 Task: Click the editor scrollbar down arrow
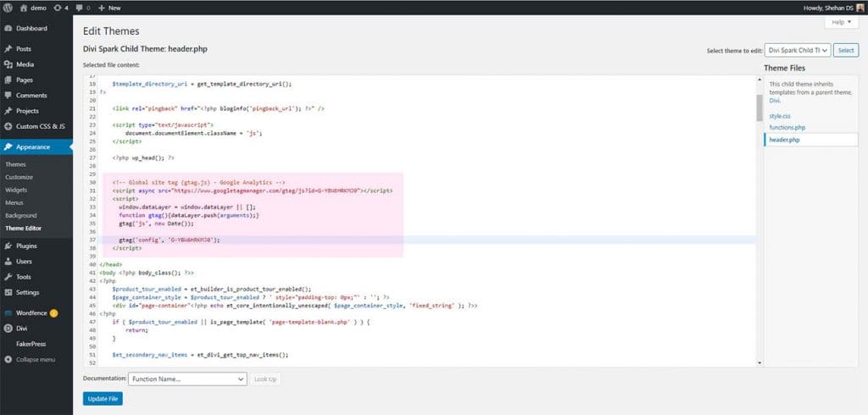(x=759, y=363)
